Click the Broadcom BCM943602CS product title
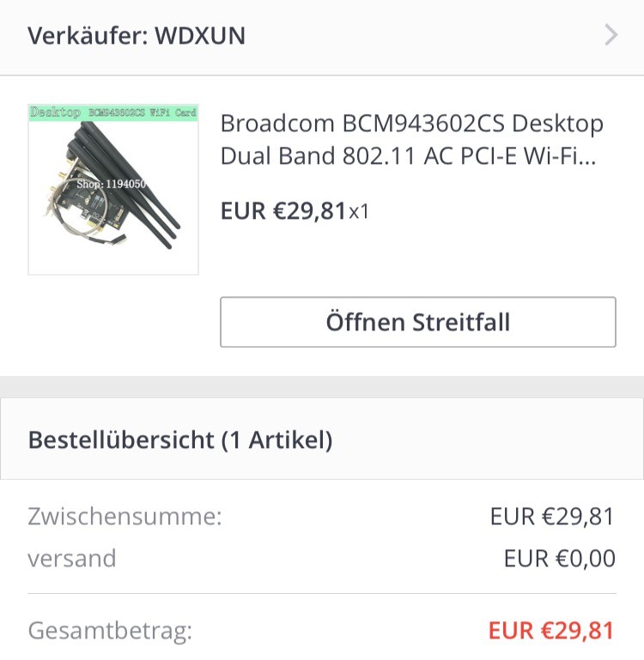Screen dimensions: 644x660 click(x=412, y=140)
